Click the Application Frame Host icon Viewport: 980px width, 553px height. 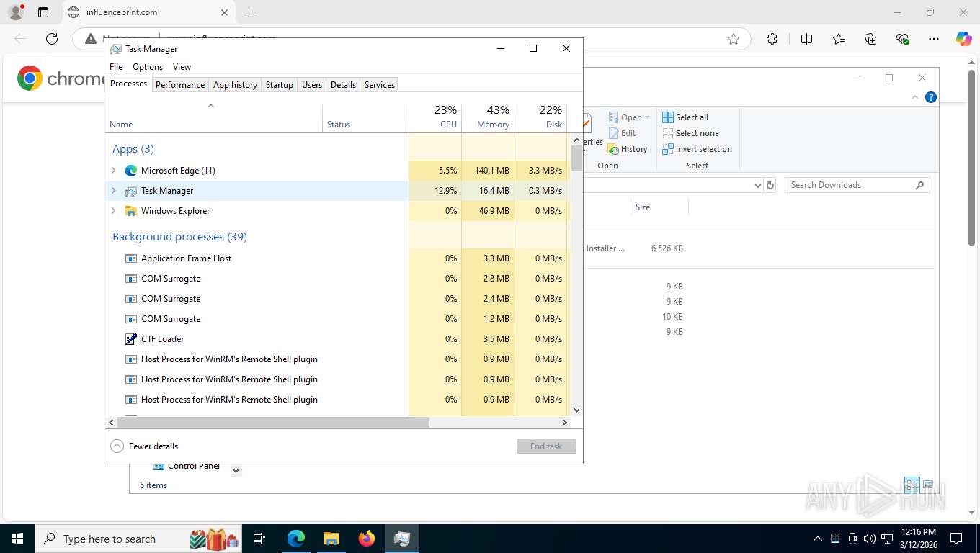pyautogui.click(x=131, y=258)
